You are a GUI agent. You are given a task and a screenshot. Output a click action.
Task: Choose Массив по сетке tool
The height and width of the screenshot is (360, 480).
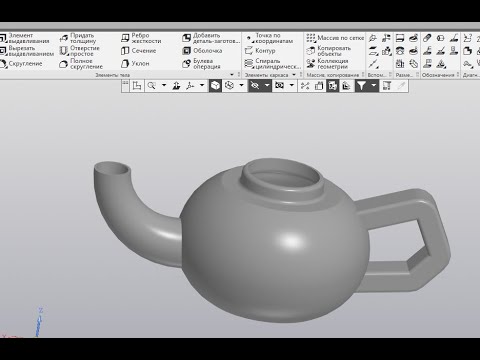335,38
